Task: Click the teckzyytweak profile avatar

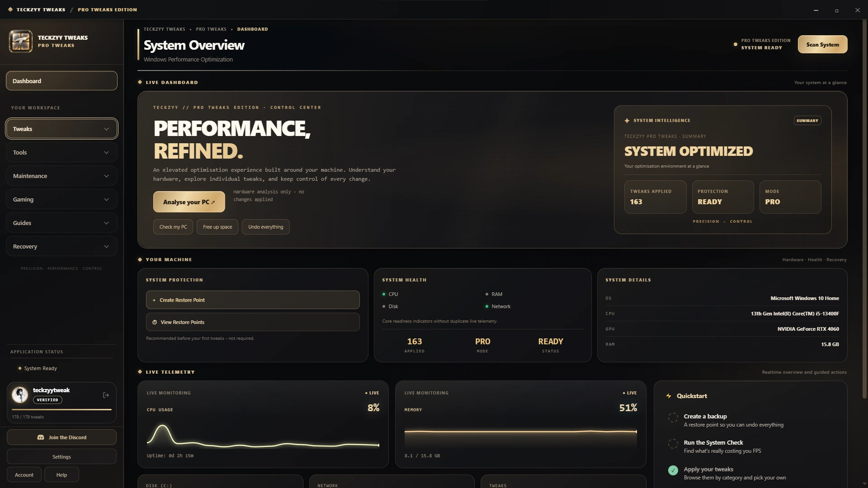Action: 20,395
